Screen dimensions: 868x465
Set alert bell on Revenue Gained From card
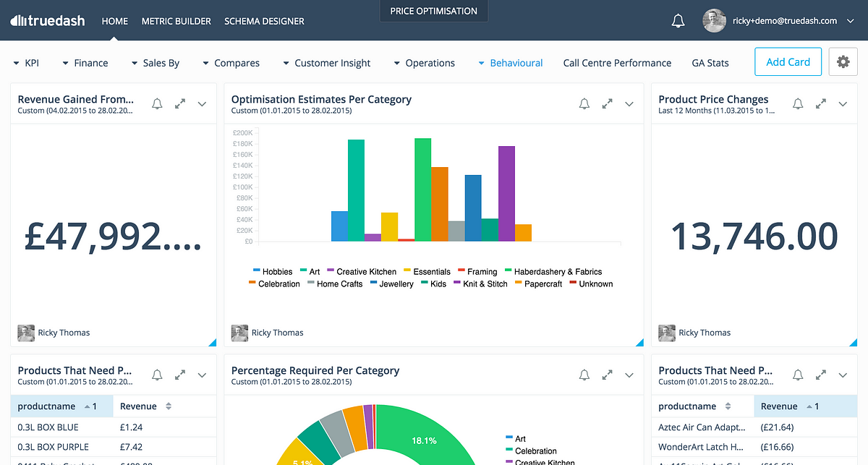(157, 104)
